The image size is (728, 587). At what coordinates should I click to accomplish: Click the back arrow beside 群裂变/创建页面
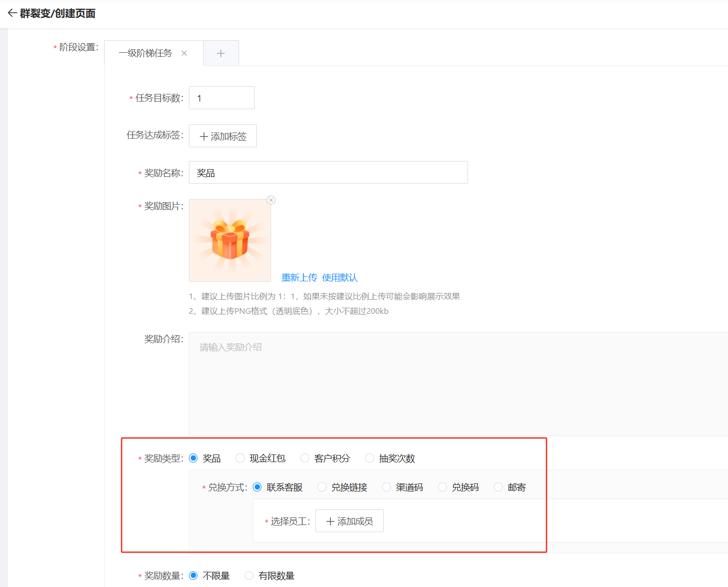point(12,13)
